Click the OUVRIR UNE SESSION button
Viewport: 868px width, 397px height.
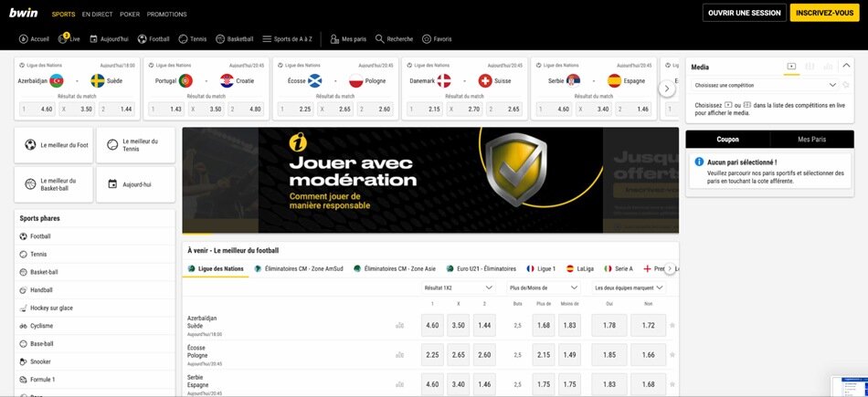coord(744,13)
